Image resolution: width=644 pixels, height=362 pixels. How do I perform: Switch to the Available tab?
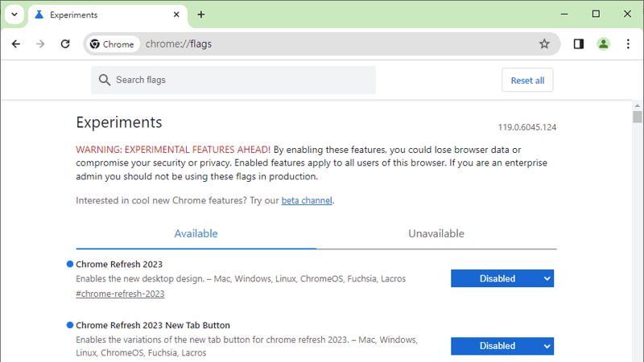point(196,233)
